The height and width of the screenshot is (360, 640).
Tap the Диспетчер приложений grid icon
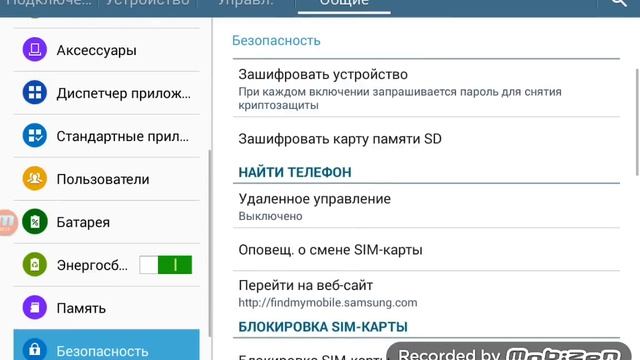pos(35,92)
